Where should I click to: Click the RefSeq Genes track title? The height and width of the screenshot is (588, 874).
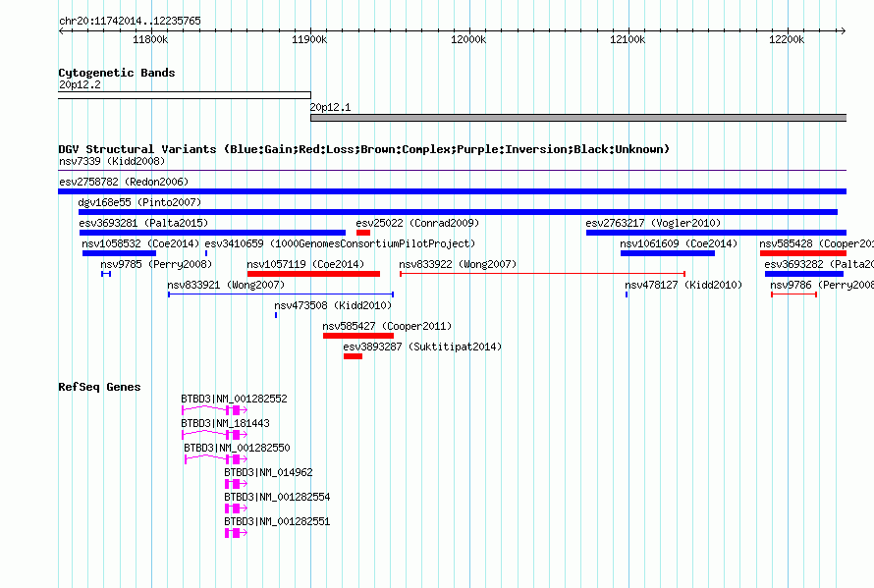click(x=99, y=387)
